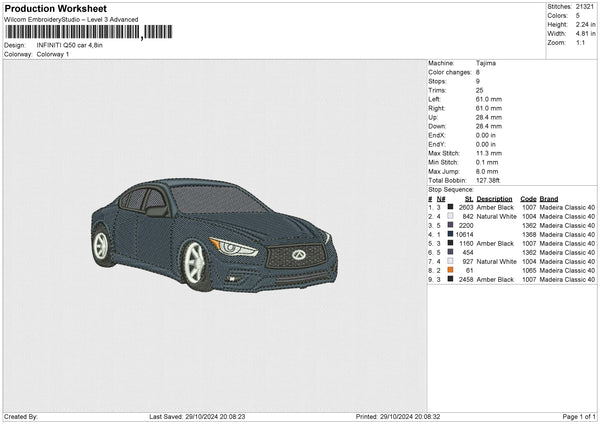The image size is (600, 424).
Task: Click the Color changes value '8'
Action: coord(478,72)
